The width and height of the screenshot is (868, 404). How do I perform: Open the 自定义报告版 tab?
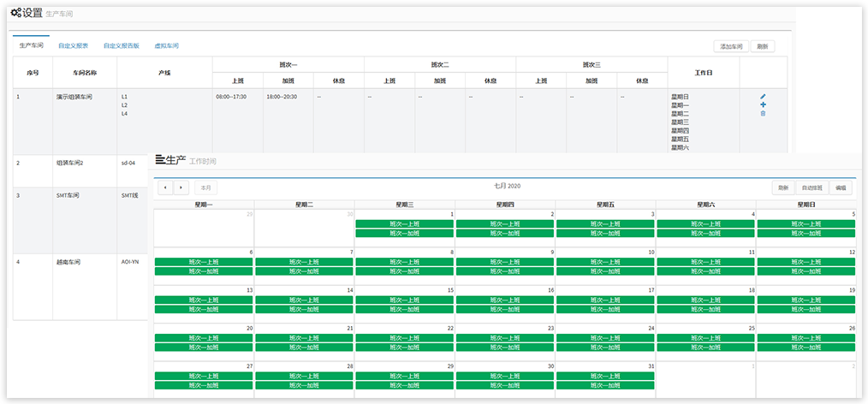coord(121,45)
